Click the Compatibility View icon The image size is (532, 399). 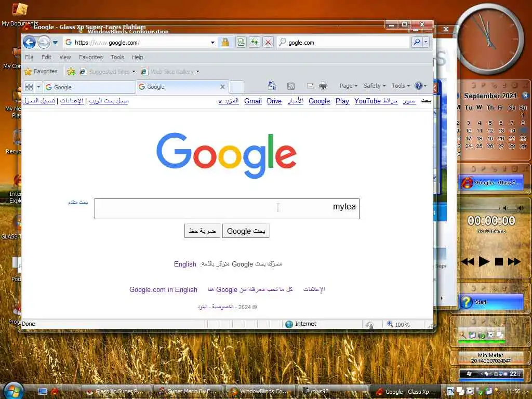241,43
